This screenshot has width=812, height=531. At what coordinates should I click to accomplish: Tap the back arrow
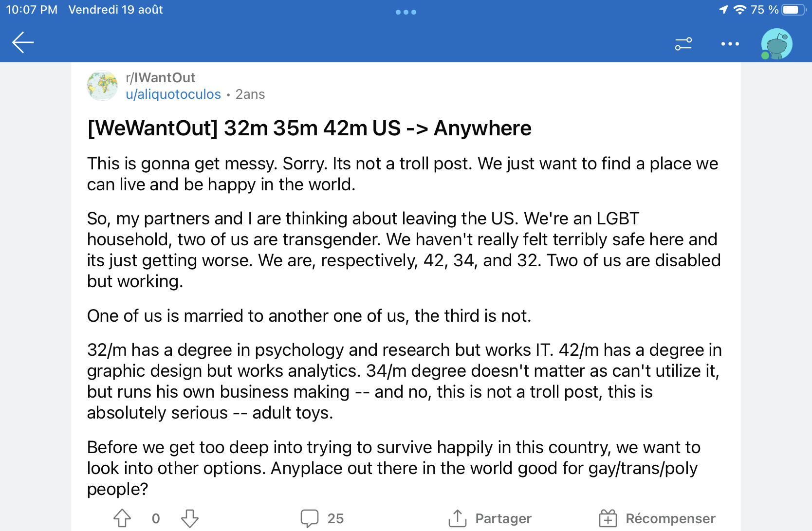(x=23, y=42)
